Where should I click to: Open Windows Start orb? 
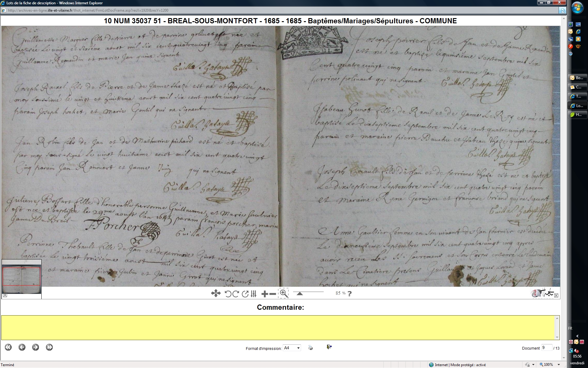coord(577,8)
